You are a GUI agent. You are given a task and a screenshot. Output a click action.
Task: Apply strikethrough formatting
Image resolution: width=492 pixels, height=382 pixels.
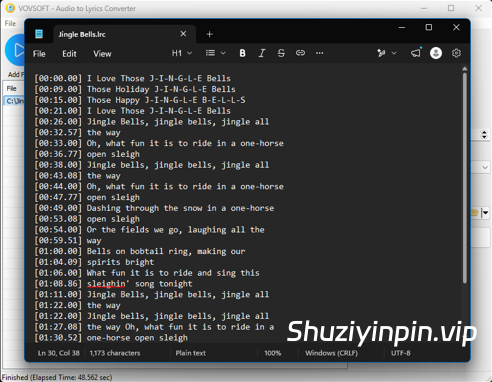(x=281, y=53)
